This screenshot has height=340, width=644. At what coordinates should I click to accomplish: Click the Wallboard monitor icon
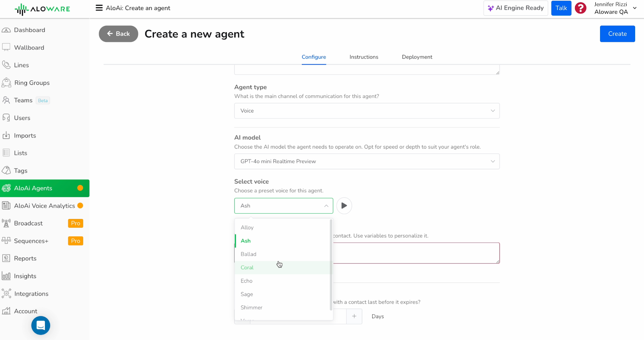point(6,47)
